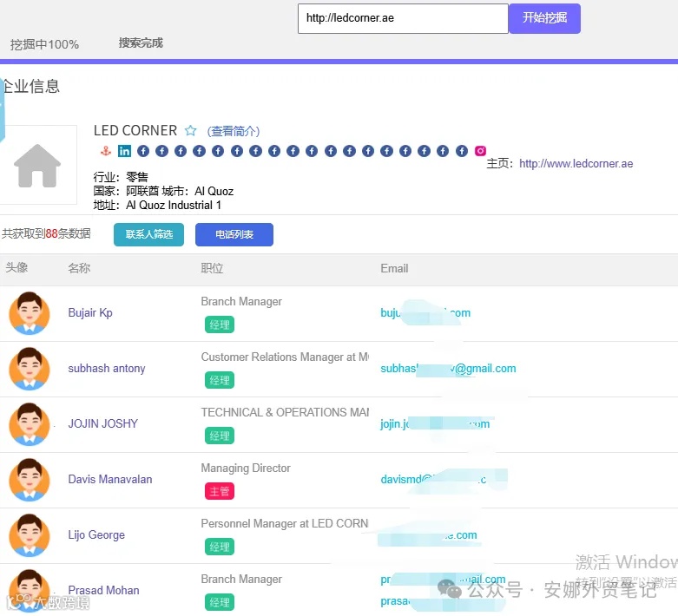Click the 职位 column header
678x616 pixels.
pyautogui.click(x=212, y=268)
